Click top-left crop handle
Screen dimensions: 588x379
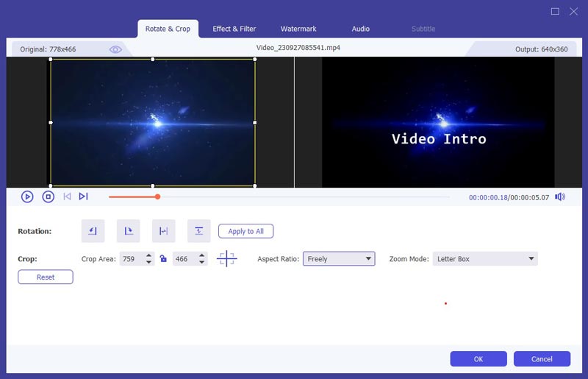tap(51, 60)
